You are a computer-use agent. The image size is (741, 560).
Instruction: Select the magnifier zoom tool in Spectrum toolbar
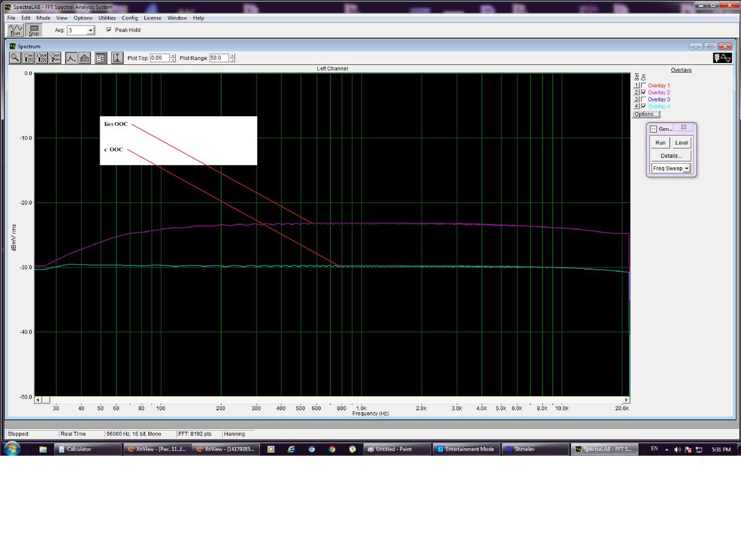pos(15,58)
